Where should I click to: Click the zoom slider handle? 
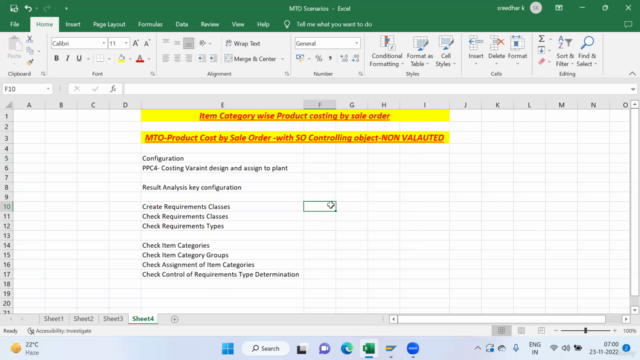585,331
